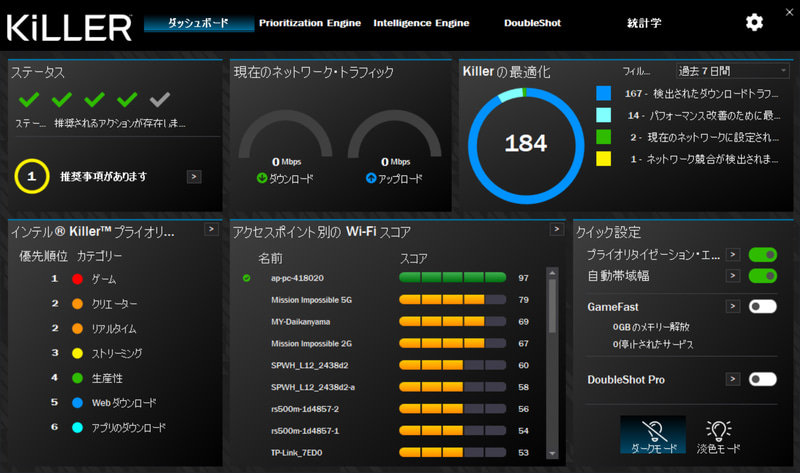Screen dimensions: 800x473
Task: Click the orange Realtime category dot
Action: pyautogui.click(x=78, y=328)
